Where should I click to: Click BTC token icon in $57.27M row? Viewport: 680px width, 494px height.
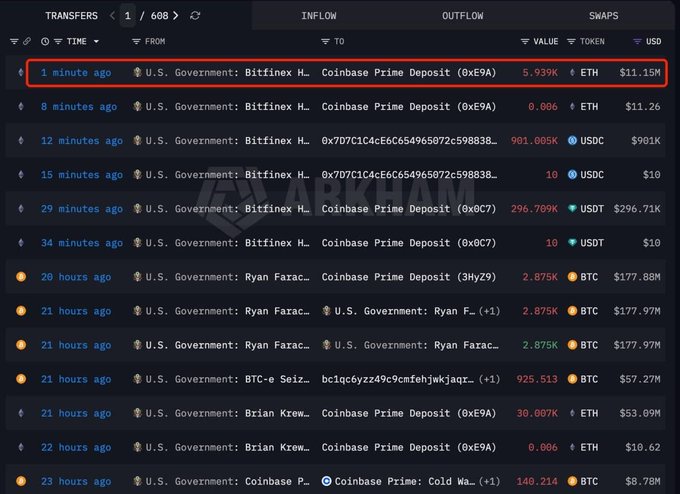[x=572, y=379]
